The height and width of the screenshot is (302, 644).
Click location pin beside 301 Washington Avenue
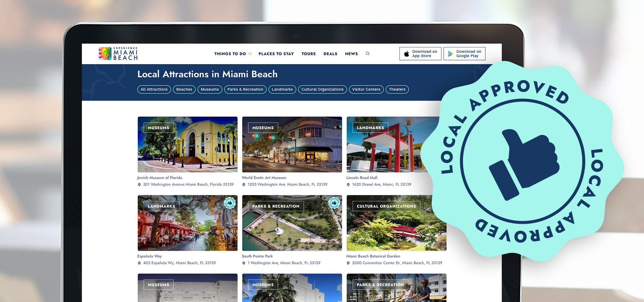[x=139, y=185]
